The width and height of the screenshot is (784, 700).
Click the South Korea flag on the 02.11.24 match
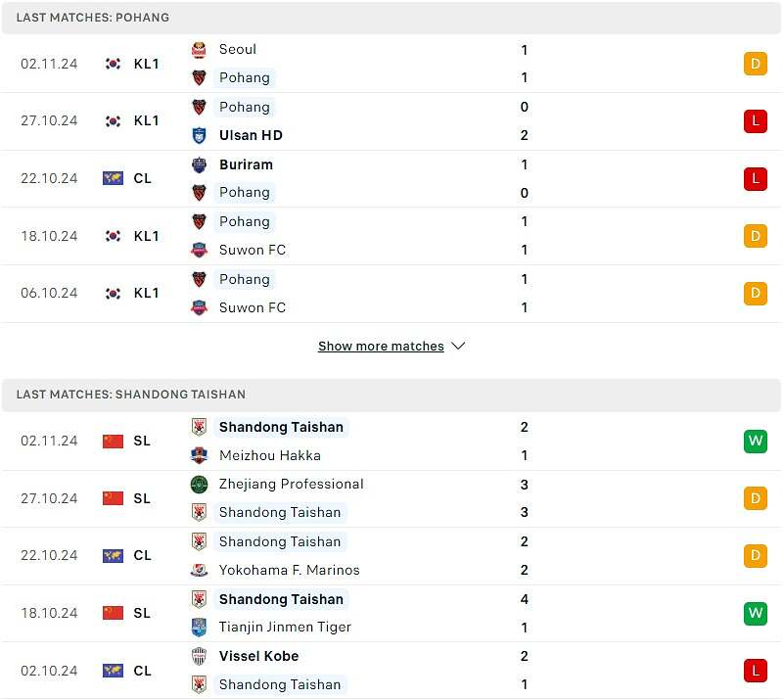click(113, 64)
